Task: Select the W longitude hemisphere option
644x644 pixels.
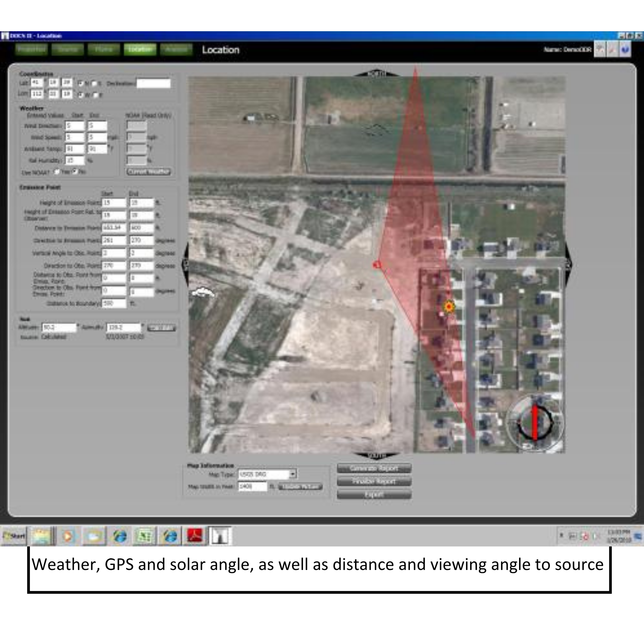Action: pyautogui.click(x=80, y=95)
